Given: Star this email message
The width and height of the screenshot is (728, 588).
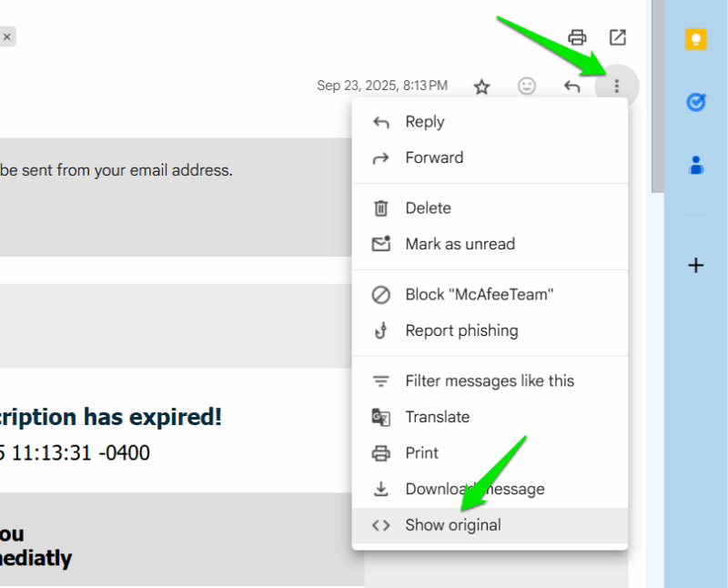Looking at the screenshot, I should [x=481, y=86].
